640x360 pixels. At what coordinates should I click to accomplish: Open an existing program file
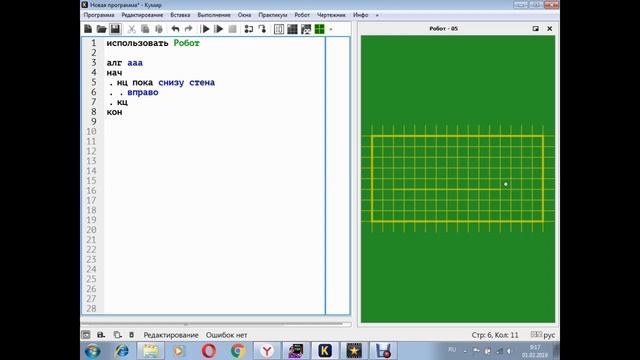point(101,29)
